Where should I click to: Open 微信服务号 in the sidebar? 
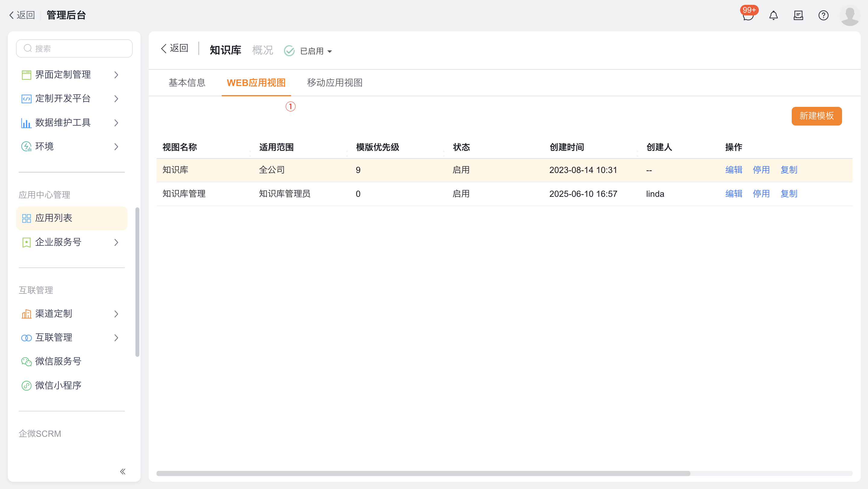pyautogui.click(x=58, y=361)
